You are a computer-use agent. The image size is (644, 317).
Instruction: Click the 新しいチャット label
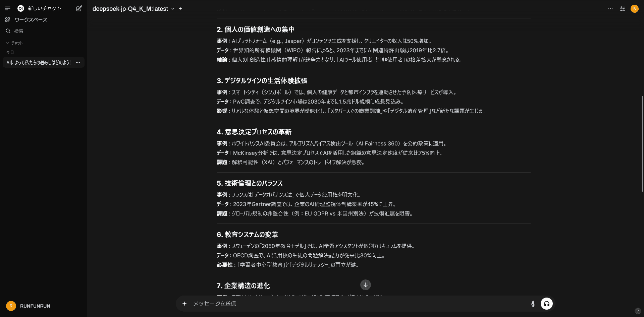[x=44, y=8]
